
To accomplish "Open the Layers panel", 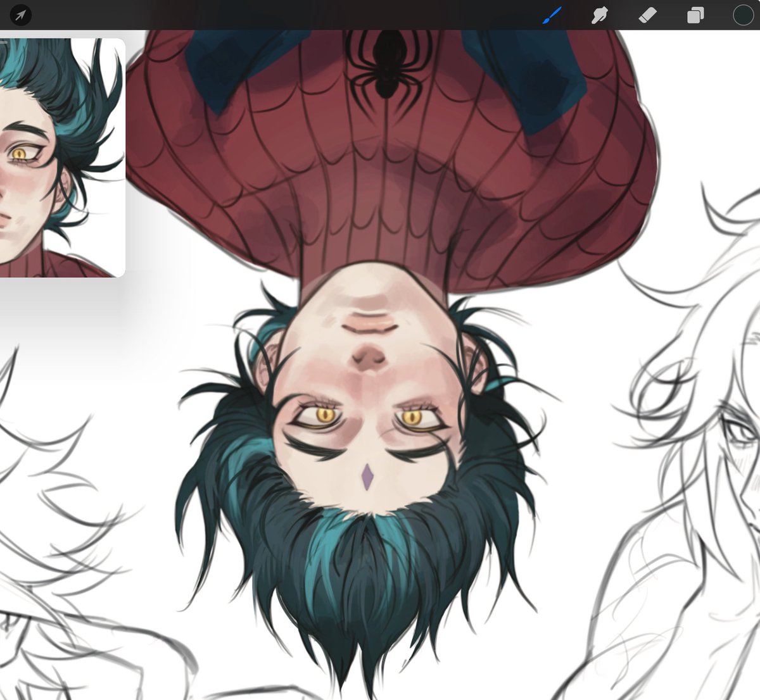I will (x=695, y=15).
